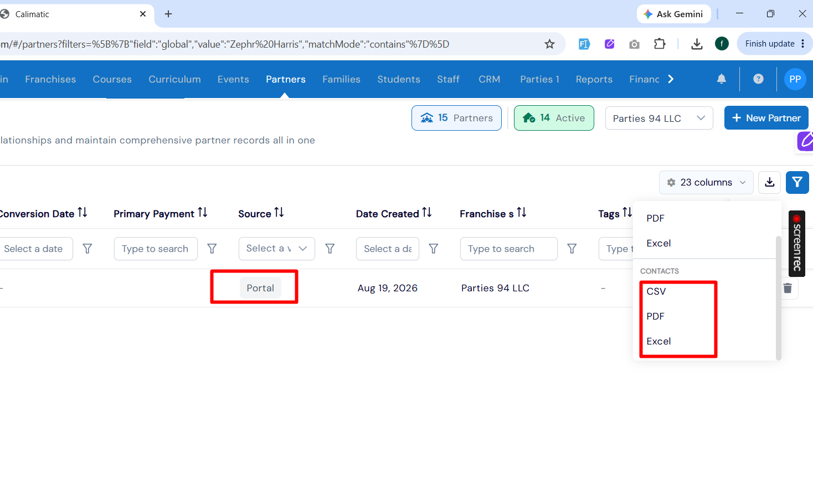Toggle the blue filter funnel button
Image resolution: width=813 pixels, height=504 pixels.
pos(797,182)
